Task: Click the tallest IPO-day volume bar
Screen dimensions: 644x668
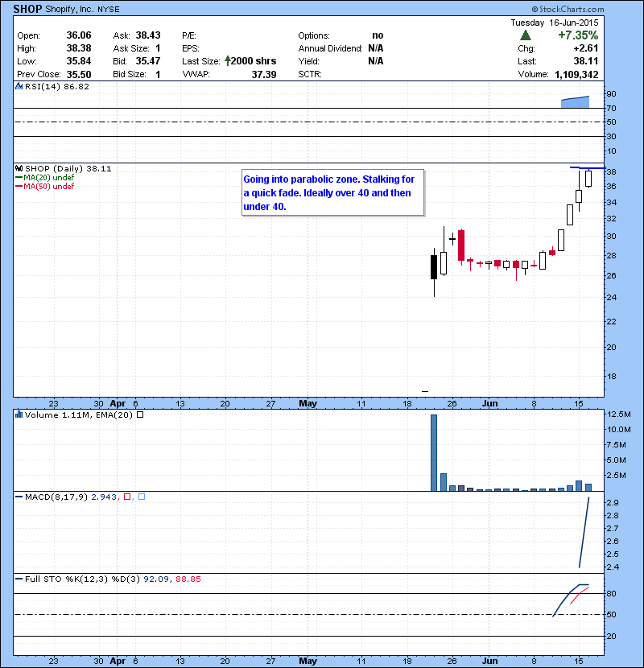Action: tap(434, 453)
